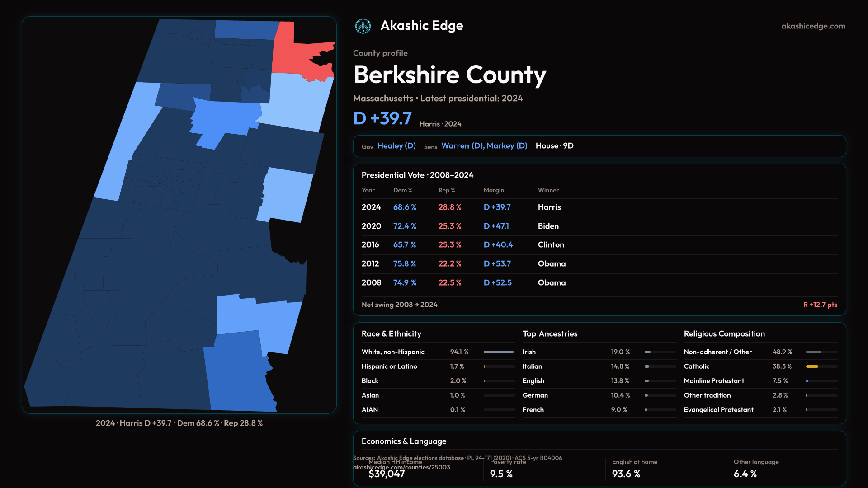
Task: Open the akashicedge.com link at top right
Action: click(813, 26)
